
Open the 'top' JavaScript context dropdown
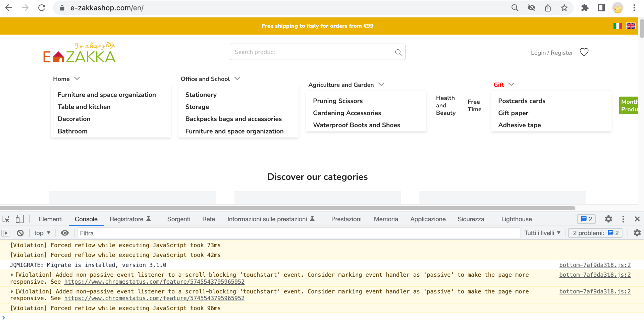click(42, 233)
